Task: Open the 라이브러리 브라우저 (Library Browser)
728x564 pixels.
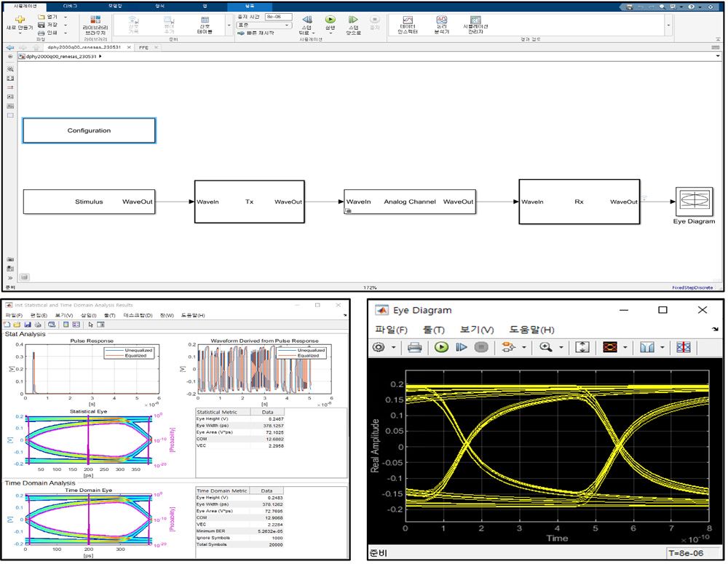Action: click(x=95, y=23)
